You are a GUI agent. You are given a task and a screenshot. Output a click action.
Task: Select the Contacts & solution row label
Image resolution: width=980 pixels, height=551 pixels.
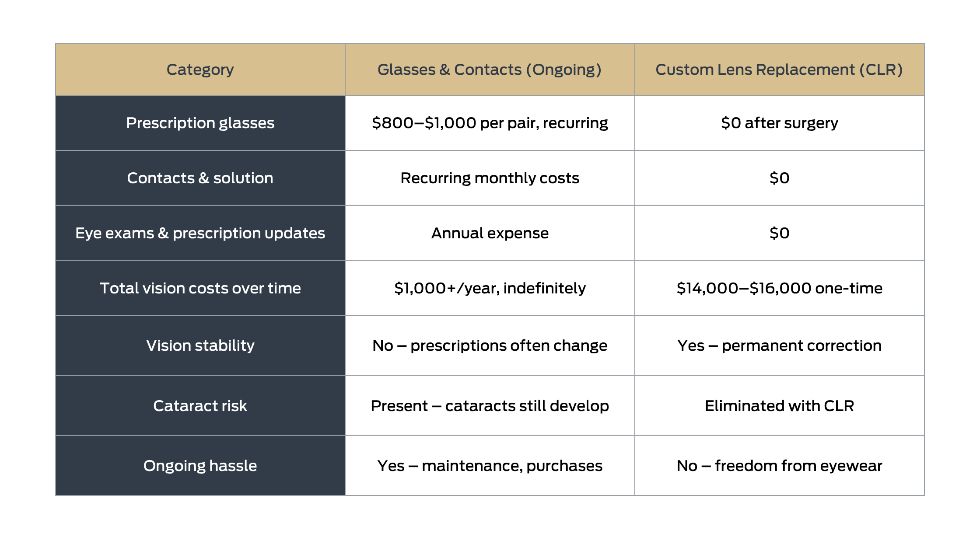[200, 178]
